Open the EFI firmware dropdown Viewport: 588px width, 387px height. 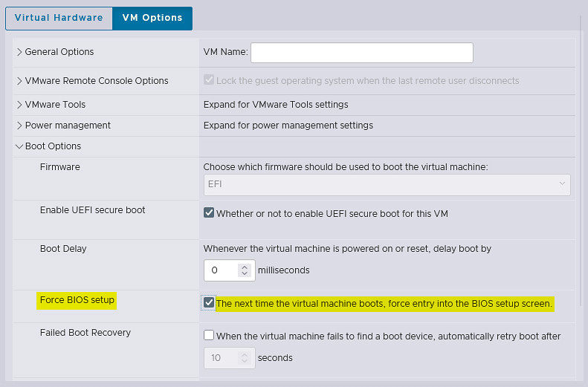[387, 184]
